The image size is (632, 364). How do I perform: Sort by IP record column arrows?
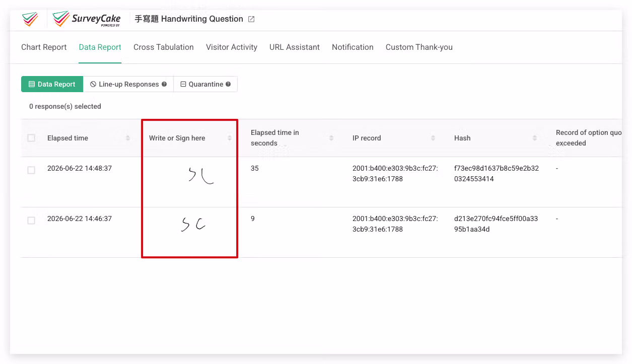click(x=433, y=138)
